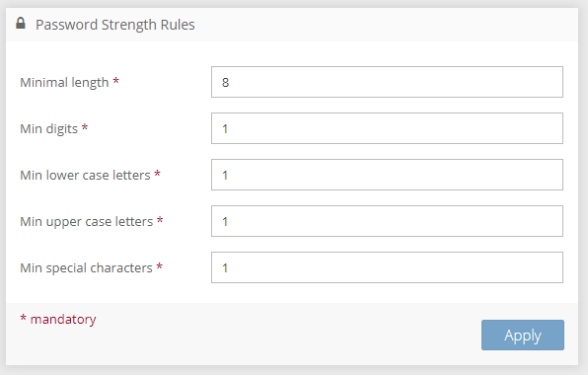Click the red asterisk beside Min digits

click(x=85, y=127)
